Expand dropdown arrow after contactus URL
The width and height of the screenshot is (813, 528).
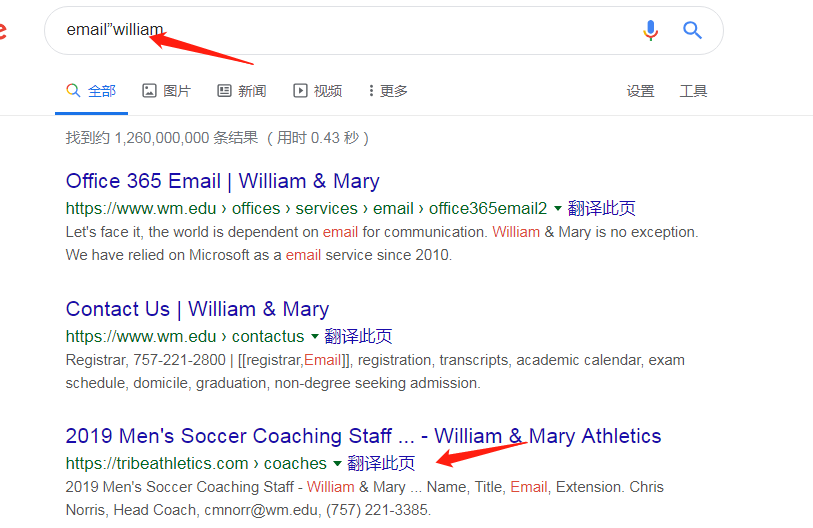[314, 337]
